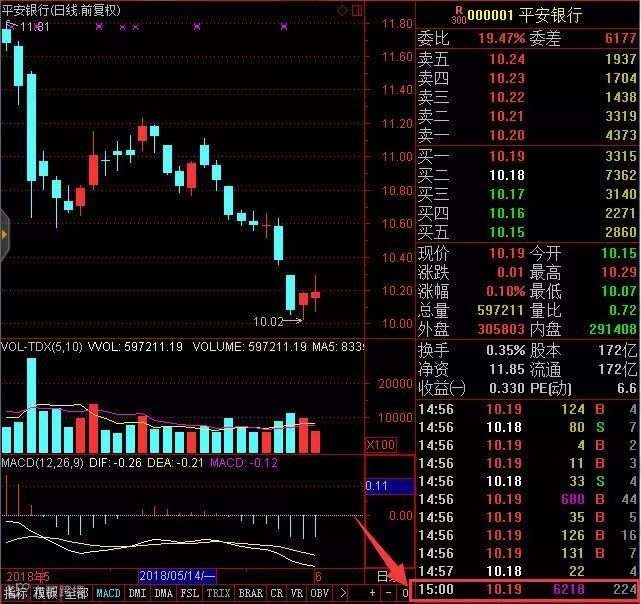Click the PE(动) value 6.6

[x=627, y=388]
